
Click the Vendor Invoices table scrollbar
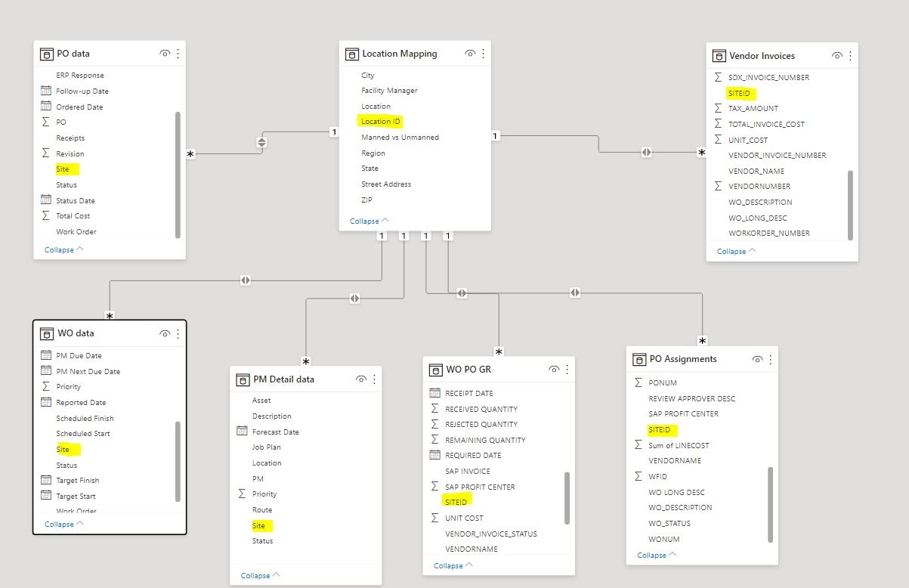coord(851,205)
